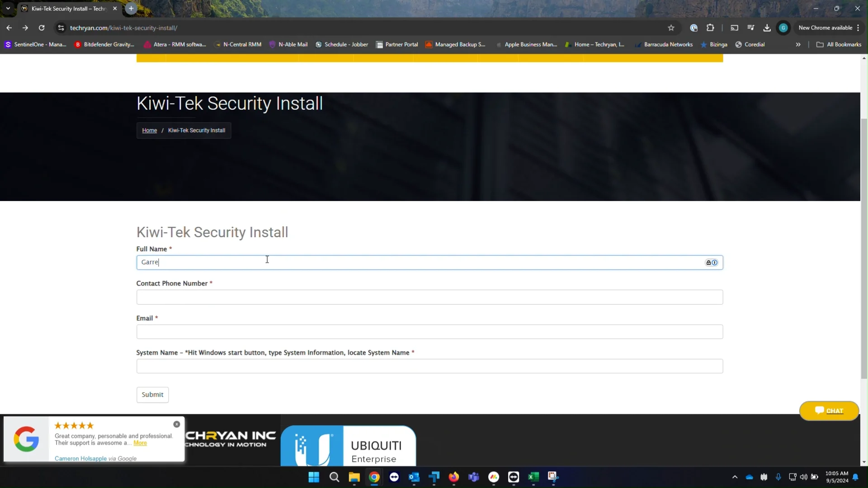Open the password manager icon in the address bar

694,28
